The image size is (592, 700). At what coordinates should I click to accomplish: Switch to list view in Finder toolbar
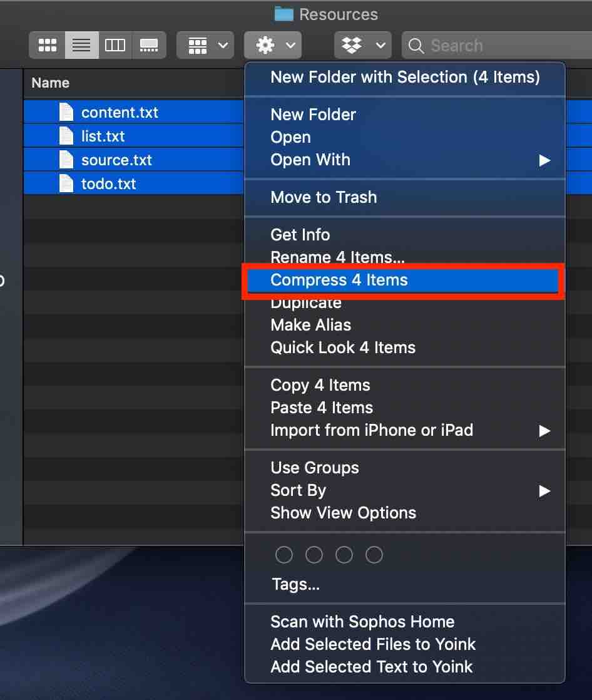coord(81,45)
